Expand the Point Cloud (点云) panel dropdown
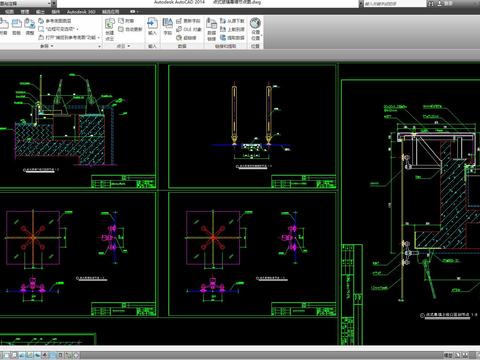 pos(123,46)
